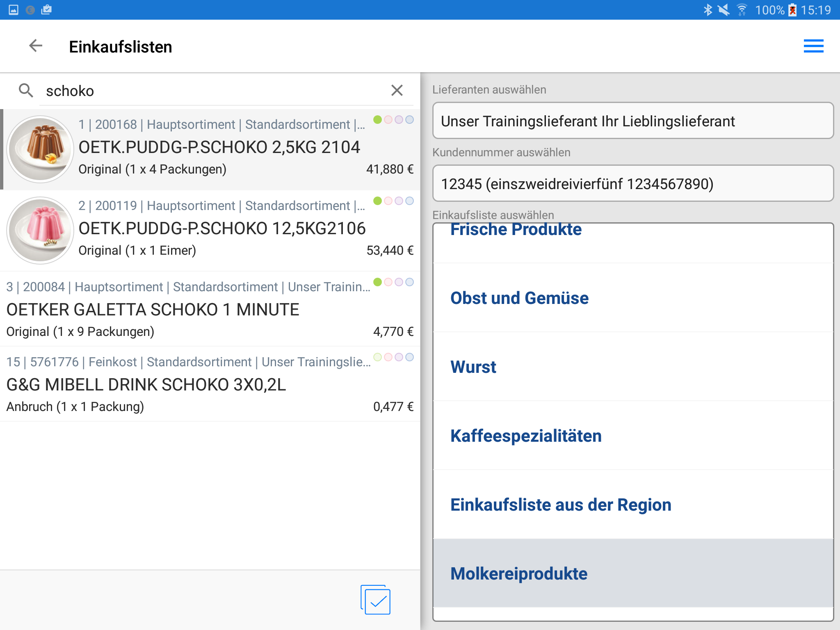Open the Kundennummer 12345 dropdown

click(632, 184)
